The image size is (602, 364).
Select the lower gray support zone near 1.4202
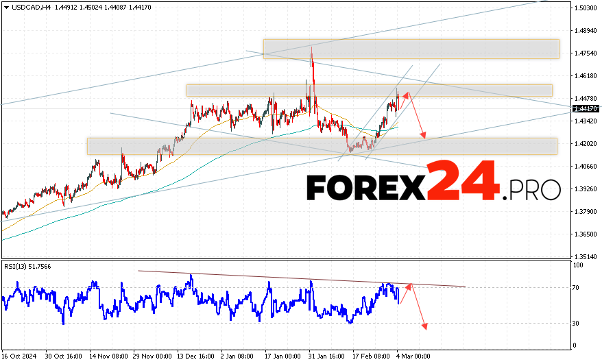(322, 146)
